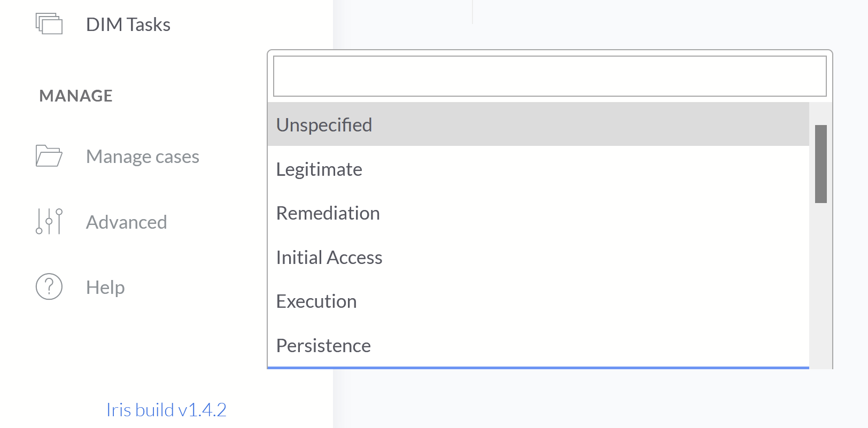This screenshot has height=428, width=868.
Task: Select the Execution option
Action: pos(316,301)
